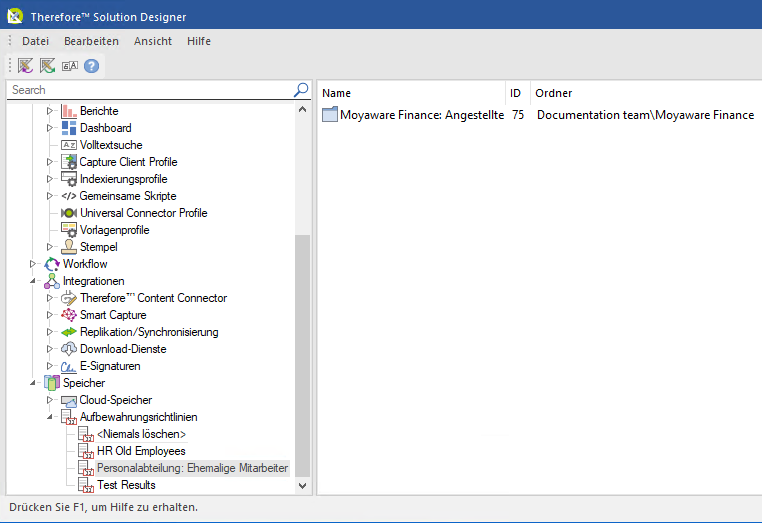The height and width of the screenshot is (523, 762).
Task: Expand the Cloud-Speicher node
Action: click(x=50, y=400)
